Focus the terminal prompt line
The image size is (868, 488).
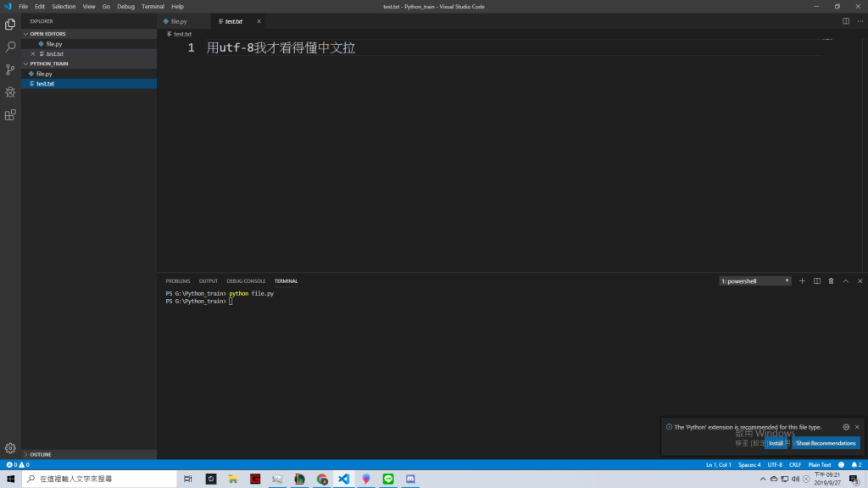(x=199, y=302)
